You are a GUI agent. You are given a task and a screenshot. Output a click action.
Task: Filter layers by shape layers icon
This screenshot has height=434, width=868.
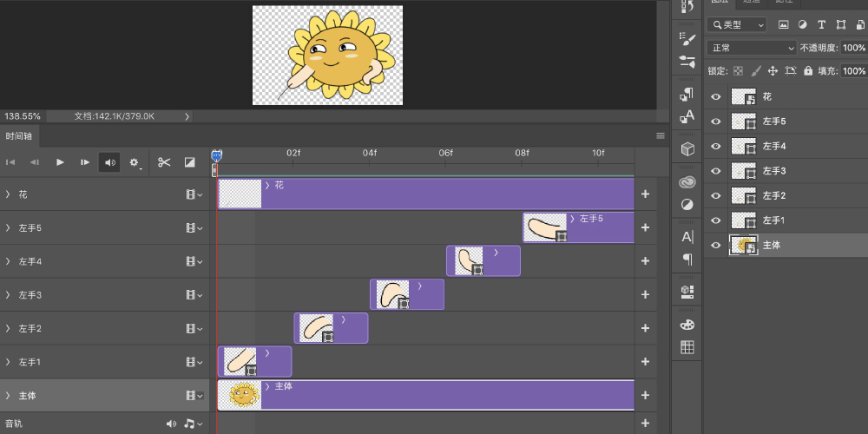(841, 24)
